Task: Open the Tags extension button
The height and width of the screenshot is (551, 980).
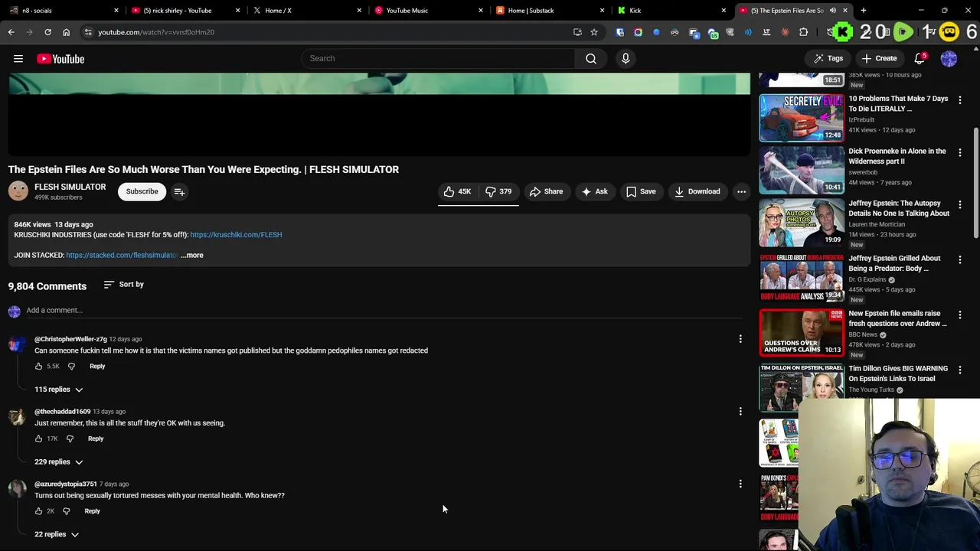Action: pos(828,58)
